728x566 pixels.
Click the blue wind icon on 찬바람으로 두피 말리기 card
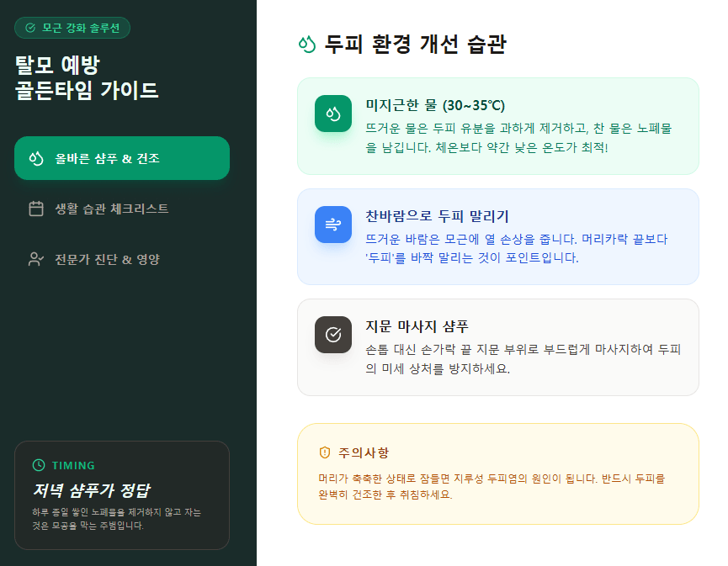(333, 223)
